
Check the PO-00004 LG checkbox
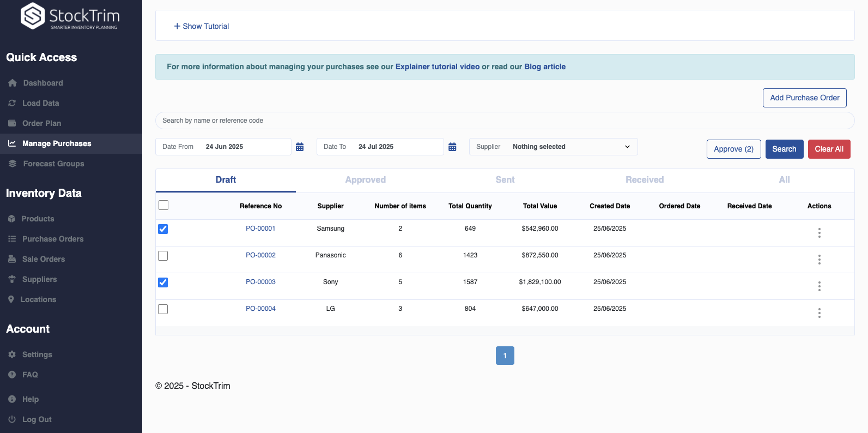click(163, 309)
